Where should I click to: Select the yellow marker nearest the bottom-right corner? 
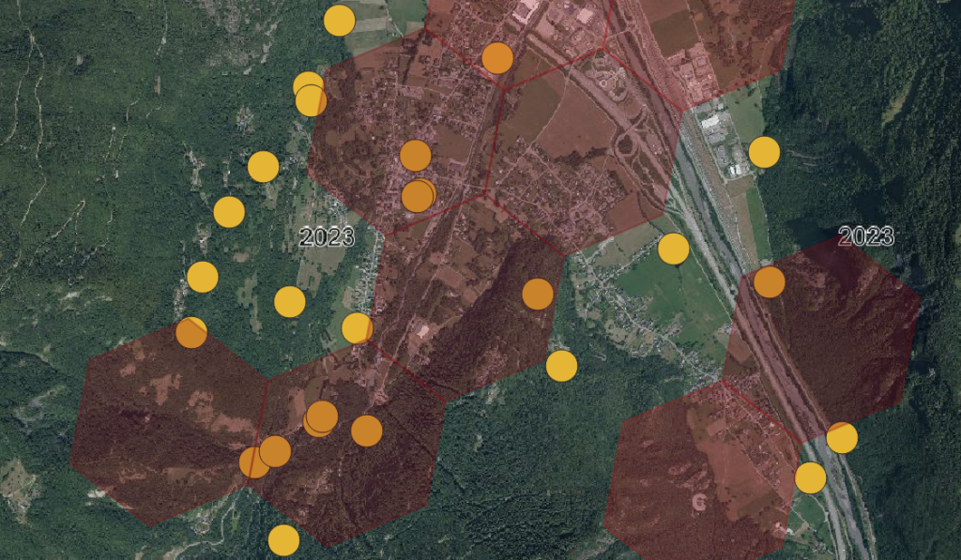coord(810,477)
